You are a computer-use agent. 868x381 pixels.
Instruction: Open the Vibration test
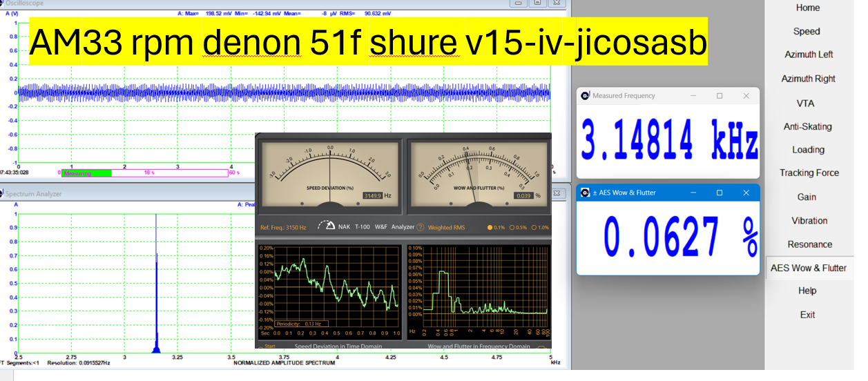pyautogui.click(x=809, y=221)
